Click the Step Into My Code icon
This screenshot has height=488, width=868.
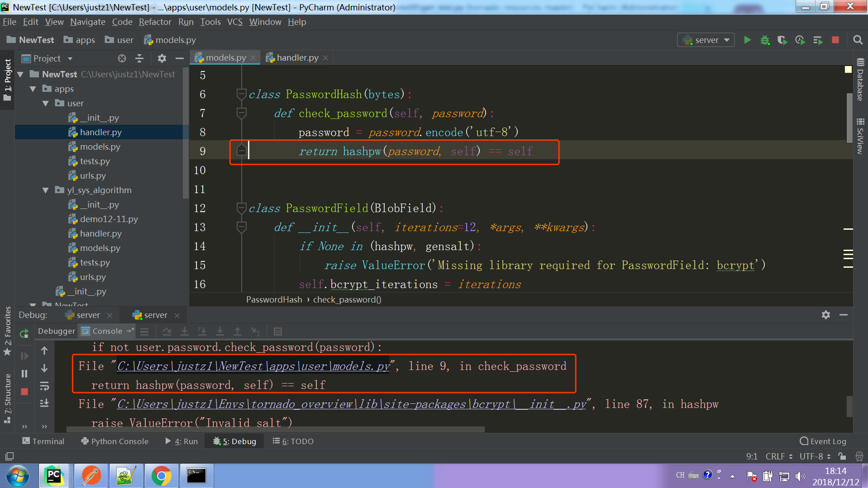[x=202, y=332]
